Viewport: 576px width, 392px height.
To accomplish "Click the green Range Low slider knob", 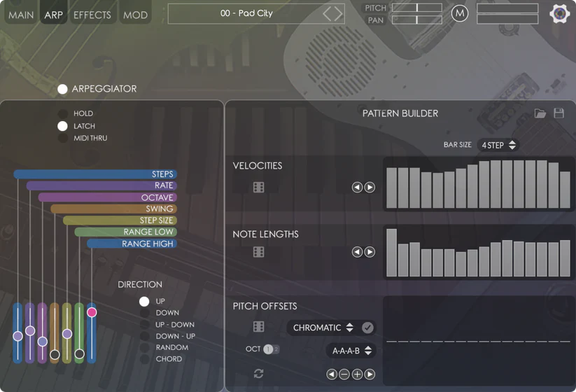I will pos(79,354).
